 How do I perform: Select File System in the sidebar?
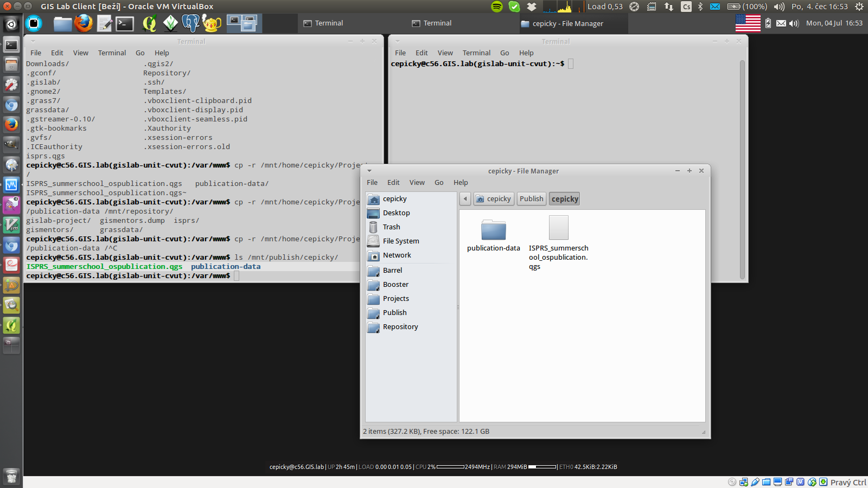point(410,241)
